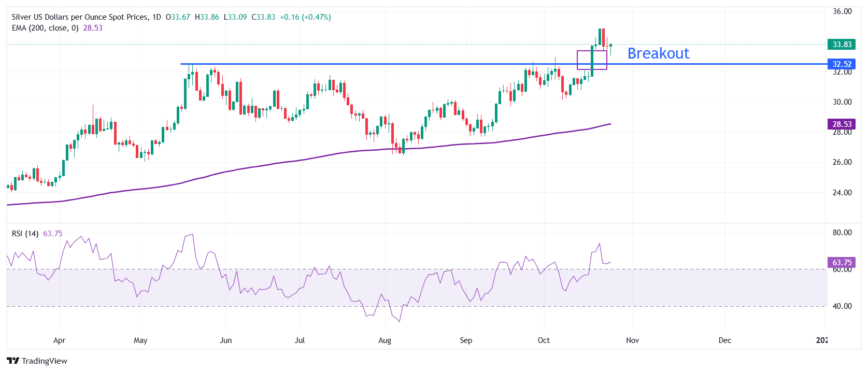Click the 36.00 price axis label

tap(842, 11)
